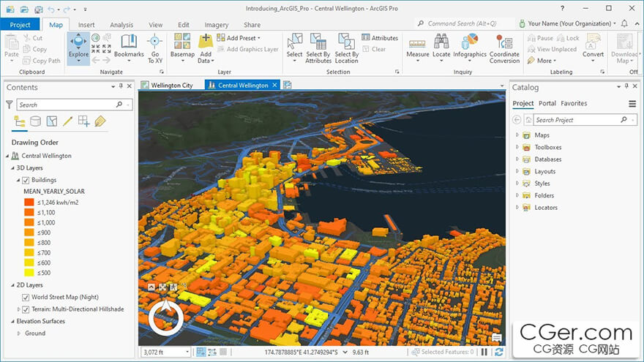Open the Catalog hamburger menu
The height and width of the screenshot is (362, 644).
(632, 104)
